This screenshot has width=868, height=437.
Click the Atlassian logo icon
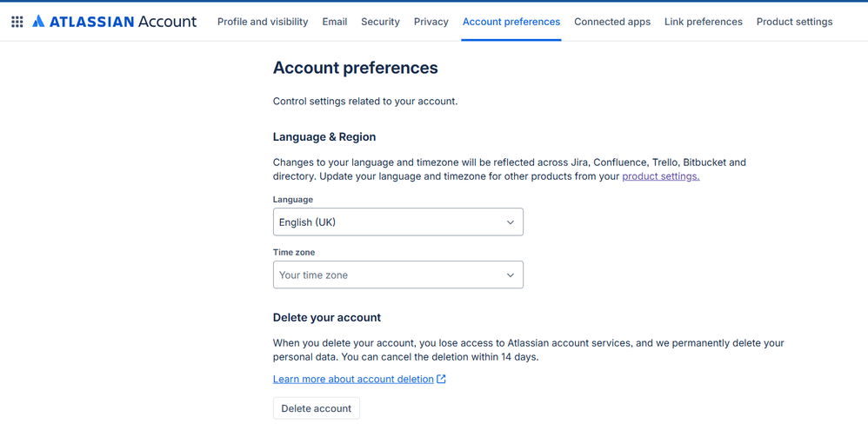[38, 22]
